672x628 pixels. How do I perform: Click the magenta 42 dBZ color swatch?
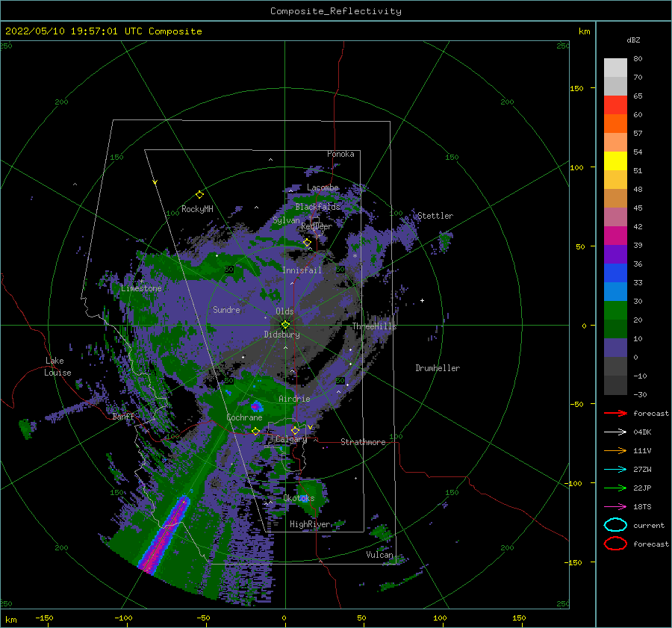(615, 236)
